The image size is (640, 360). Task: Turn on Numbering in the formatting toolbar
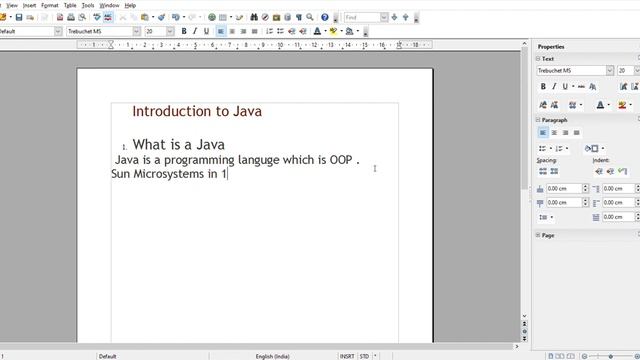[269, 31]
